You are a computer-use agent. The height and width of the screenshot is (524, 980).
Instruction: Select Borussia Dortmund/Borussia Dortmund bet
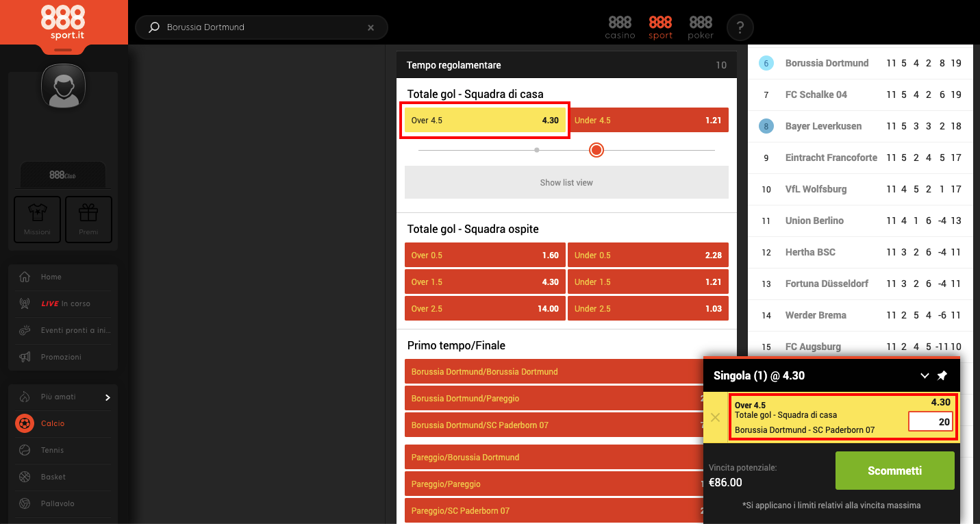tap(555, 371)
